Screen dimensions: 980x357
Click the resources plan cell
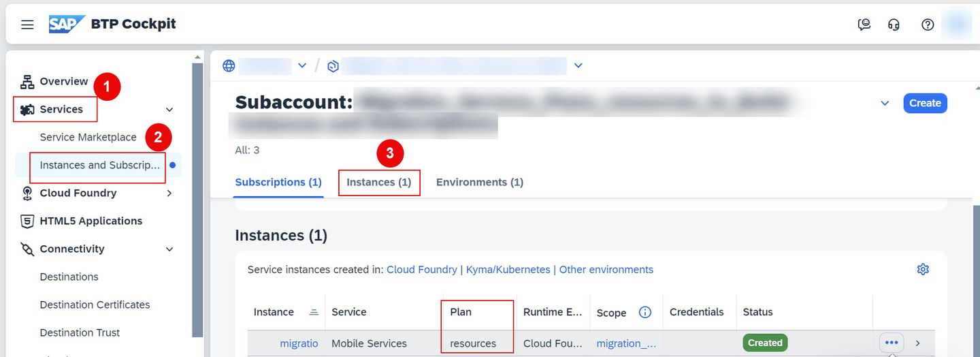pos(473,343)
